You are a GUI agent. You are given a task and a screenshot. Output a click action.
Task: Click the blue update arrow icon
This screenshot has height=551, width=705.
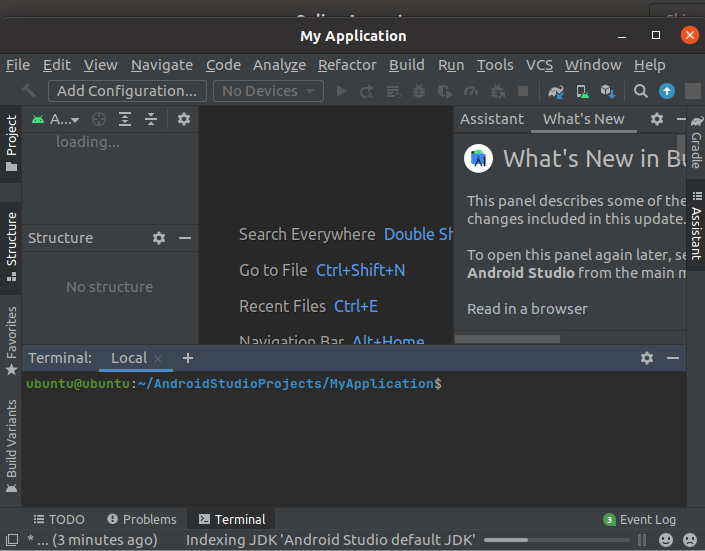point(667,91)
